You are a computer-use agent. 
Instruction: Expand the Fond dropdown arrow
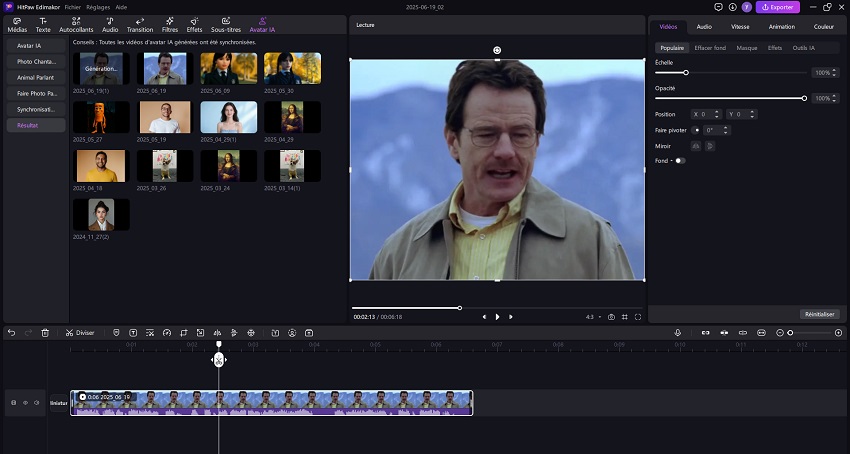671,161
